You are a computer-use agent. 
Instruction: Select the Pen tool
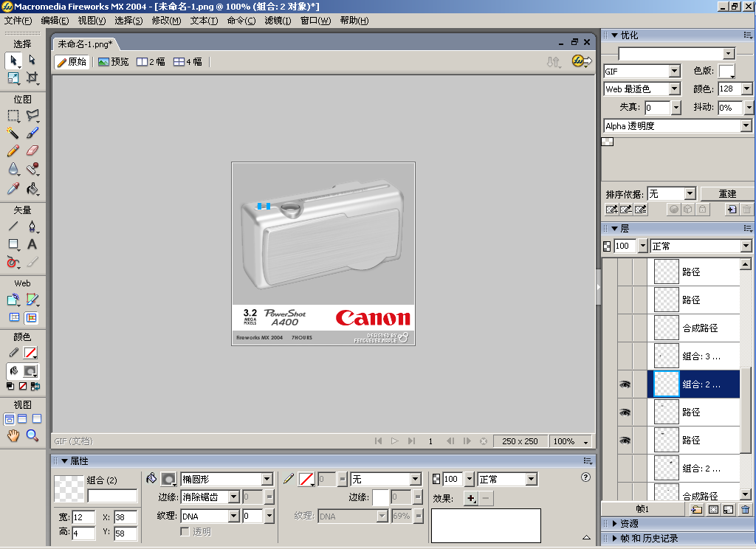(x=32, y=226)
